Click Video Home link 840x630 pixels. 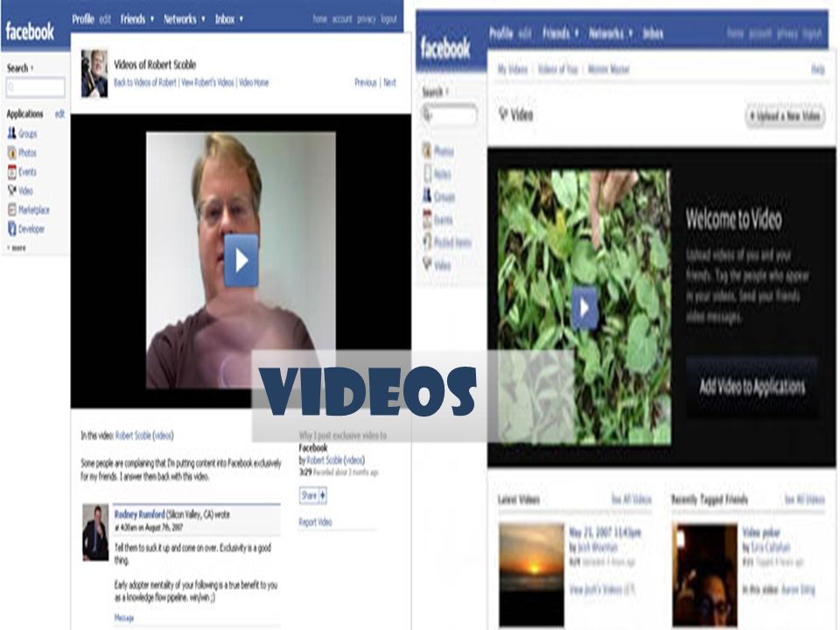254,82
